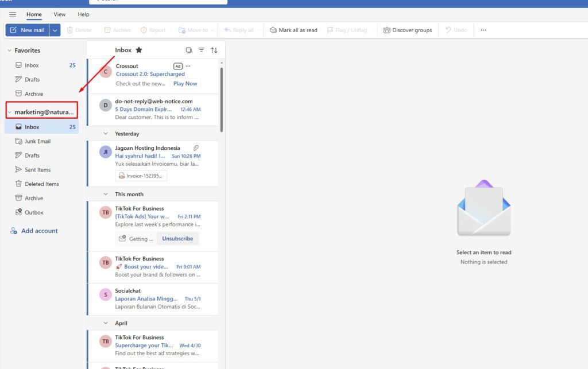Open the hamburger navigation menu
The image size is (588, 369).
[x=13, y=14]
